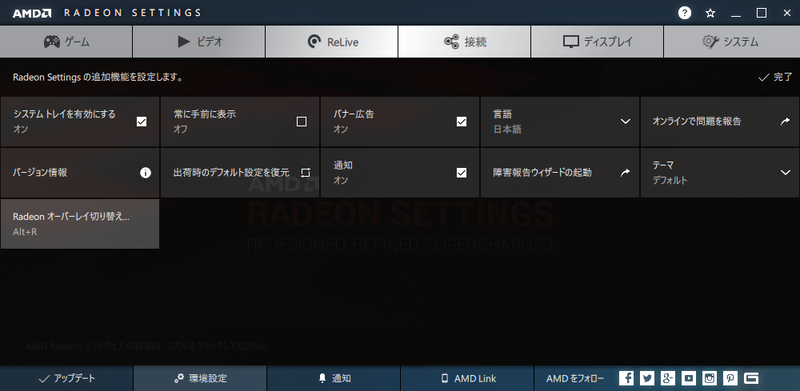Expand the テーマ dropdown chevron
Viewport: 800px width, 391px height.
(785, 173)
